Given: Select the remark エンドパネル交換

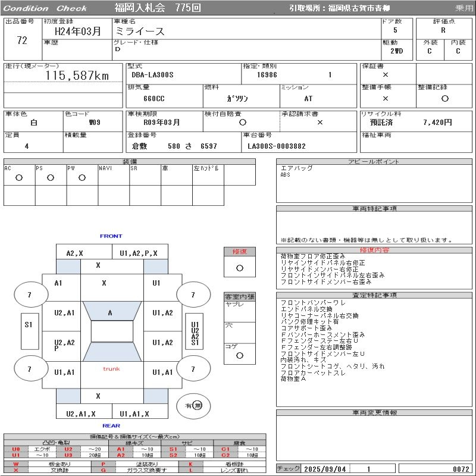Looking at the screenshot, I should 306,309.
